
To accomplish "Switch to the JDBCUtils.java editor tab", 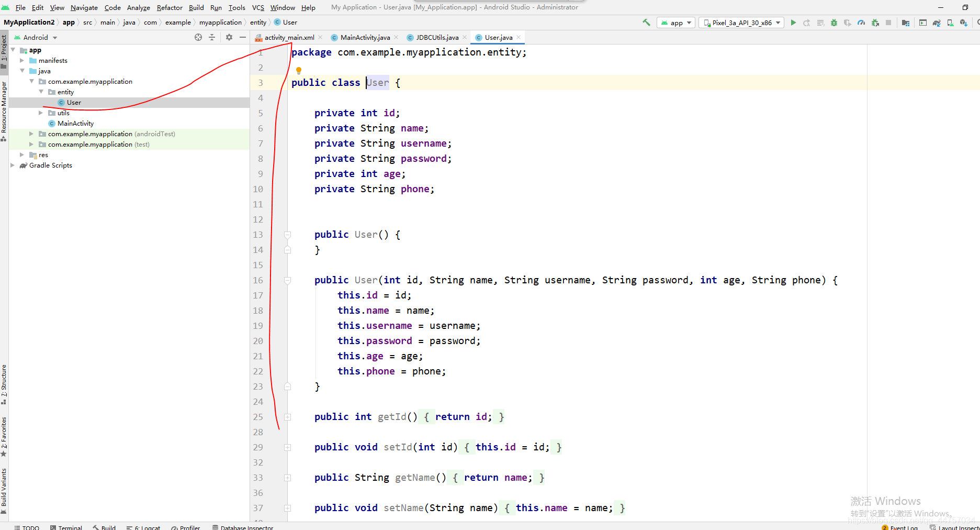I will (437, 37).
